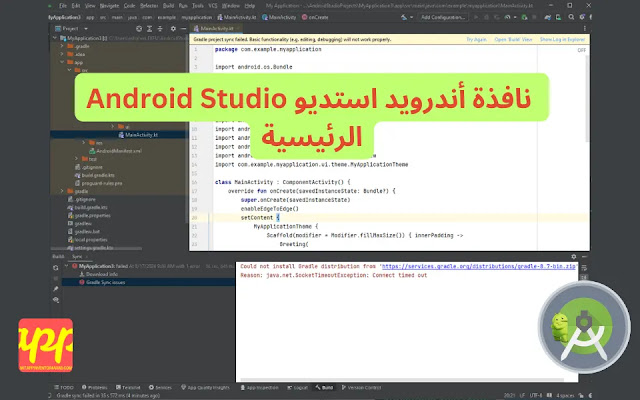Viewport: 640px width, 400px height.
Task: Open the View menu
Action: coord(90,6)
